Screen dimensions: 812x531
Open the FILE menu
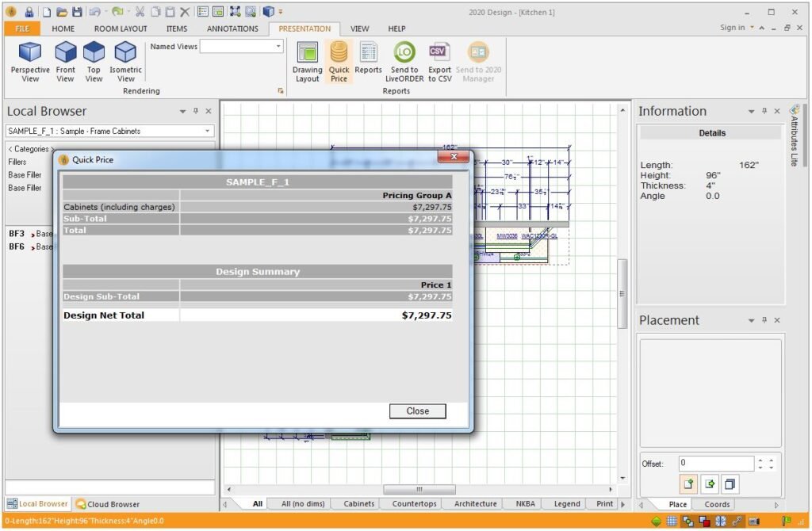click(x=22, y=29)
